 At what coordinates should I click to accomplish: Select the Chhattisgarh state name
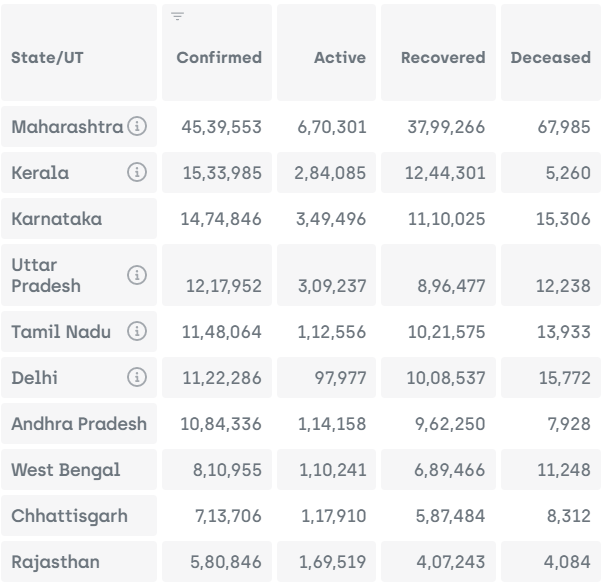pos(69,516)
